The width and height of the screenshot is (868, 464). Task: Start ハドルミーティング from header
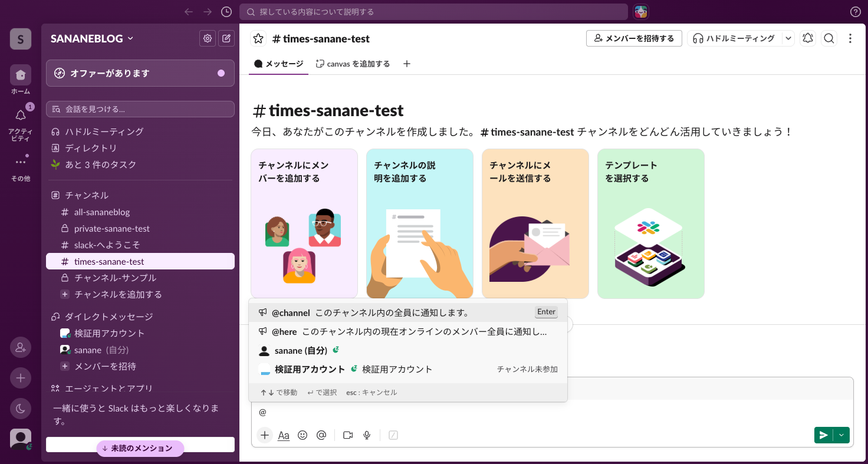734,38
